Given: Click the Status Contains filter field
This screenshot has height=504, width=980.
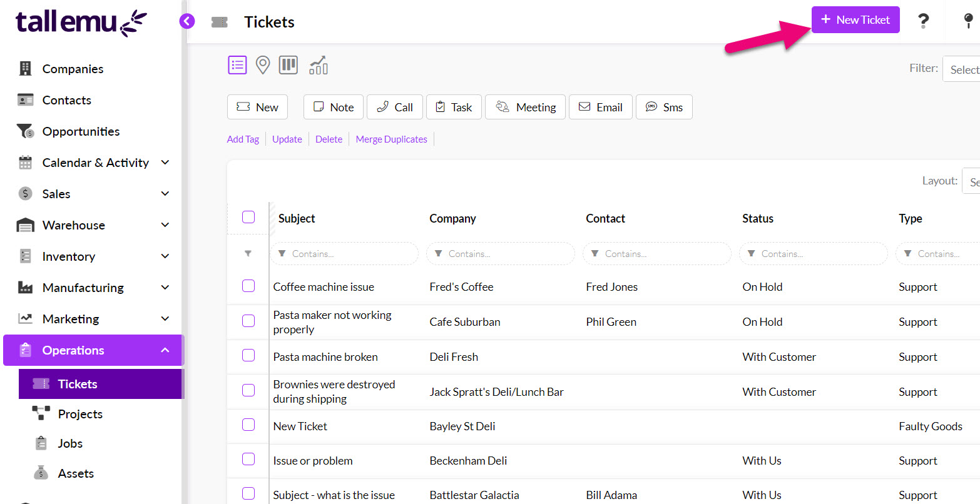Looking at the screenshot, I should tap(814, 254).
